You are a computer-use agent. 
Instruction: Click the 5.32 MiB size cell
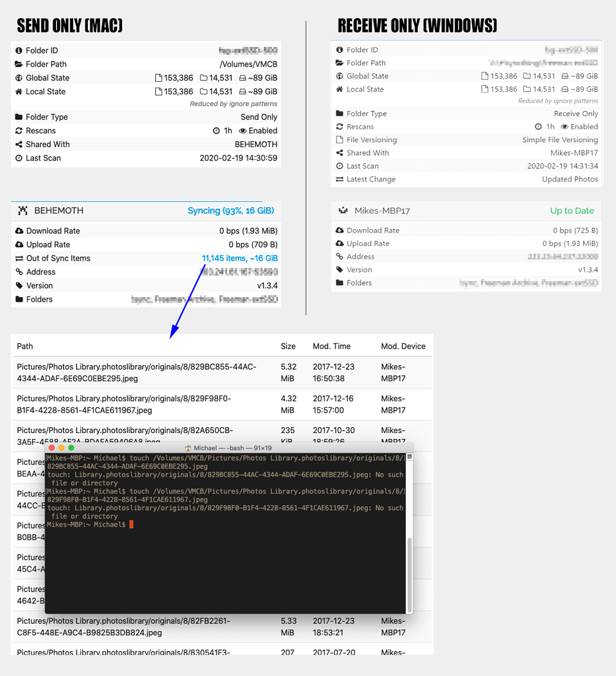[289, 372]
